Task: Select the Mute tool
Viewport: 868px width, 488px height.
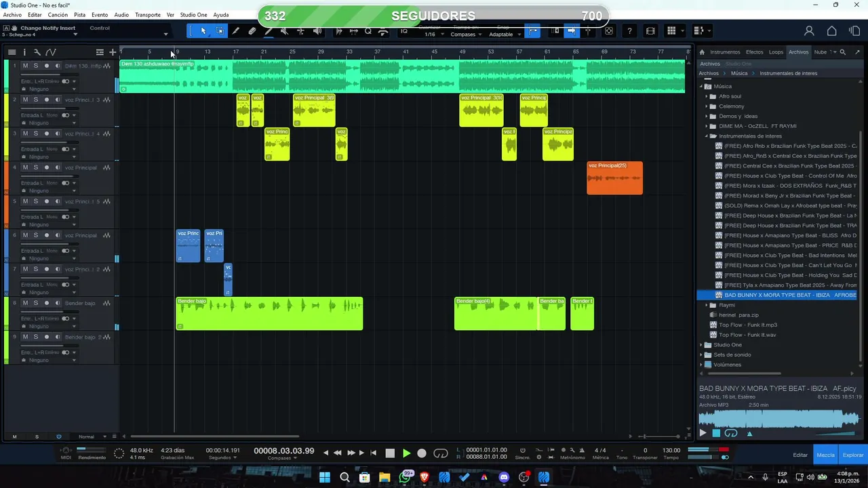Action: coord(285,30)
